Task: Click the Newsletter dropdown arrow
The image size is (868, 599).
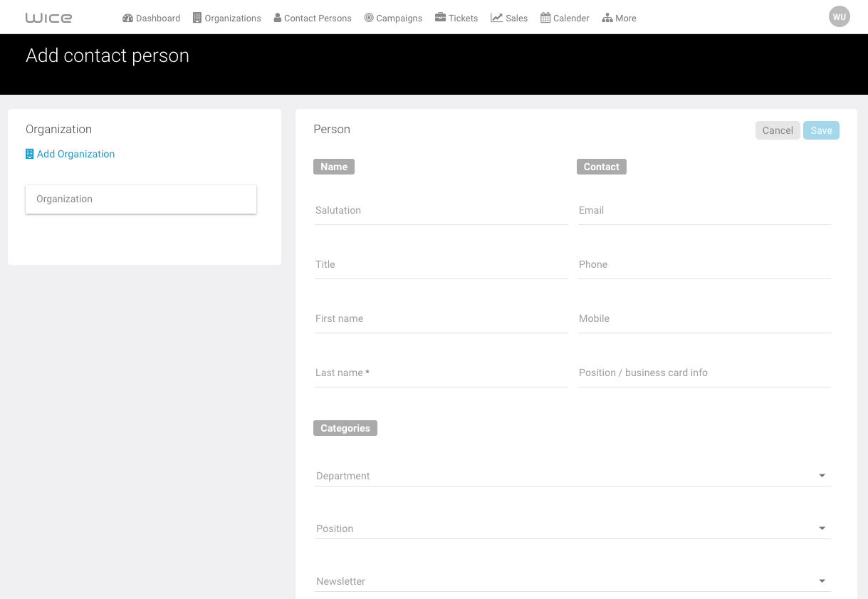Action: [x=822, y=581]
